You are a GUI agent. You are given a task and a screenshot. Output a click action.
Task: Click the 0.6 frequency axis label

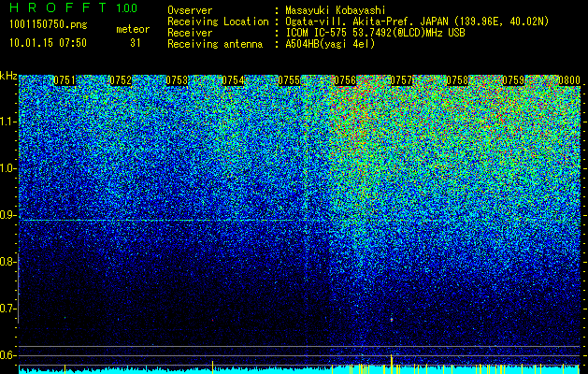[8, 355]
